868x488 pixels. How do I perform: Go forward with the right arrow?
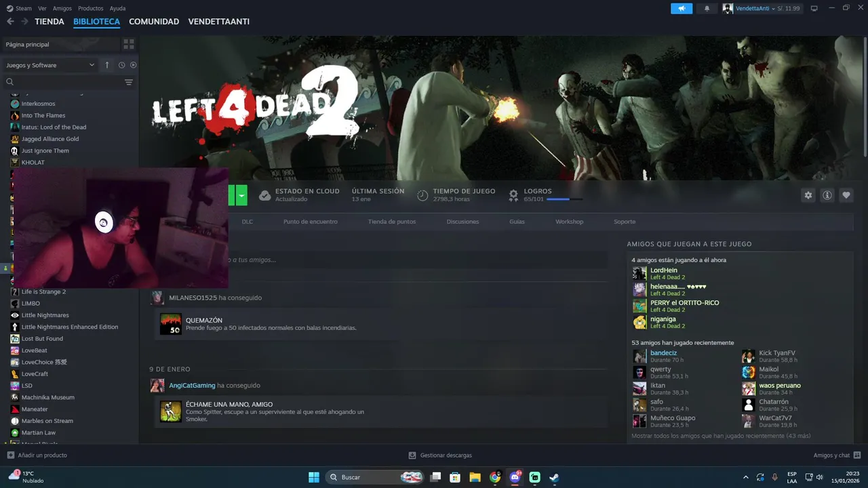pos(24,22)
